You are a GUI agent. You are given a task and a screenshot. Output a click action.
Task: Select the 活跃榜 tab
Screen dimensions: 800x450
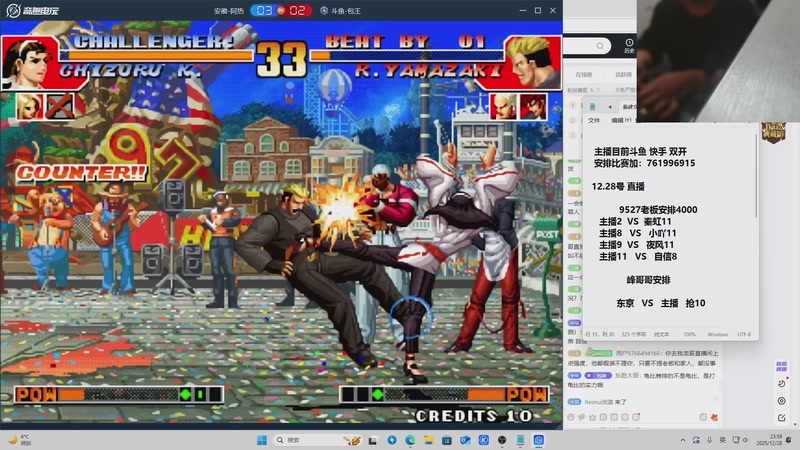tap(623, 74)
